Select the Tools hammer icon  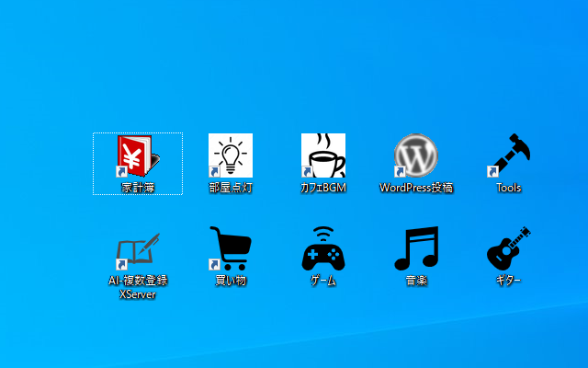509,155
